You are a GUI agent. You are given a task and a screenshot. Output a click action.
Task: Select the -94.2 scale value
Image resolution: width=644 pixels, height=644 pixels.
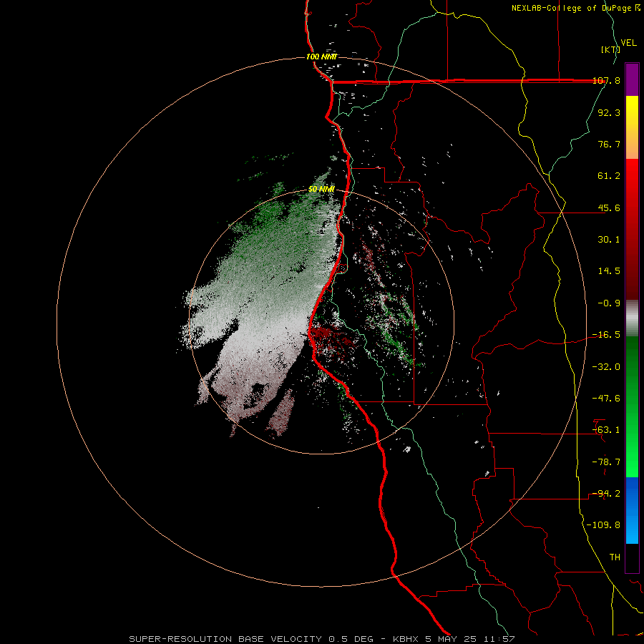point(606,494)
